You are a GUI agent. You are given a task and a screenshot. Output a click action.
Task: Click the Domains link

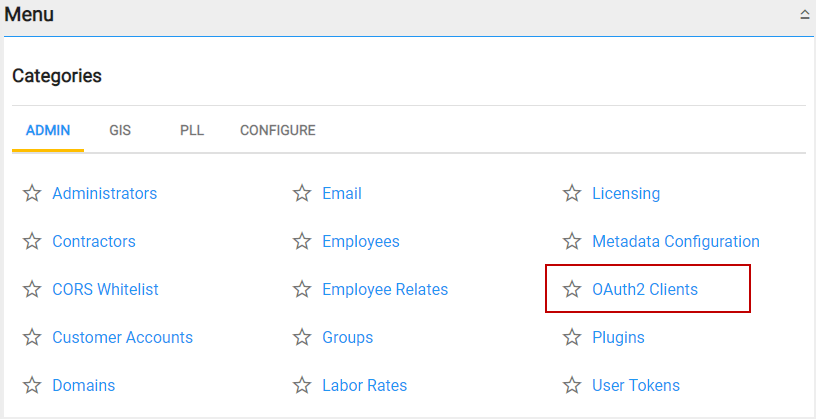point(83,385)
